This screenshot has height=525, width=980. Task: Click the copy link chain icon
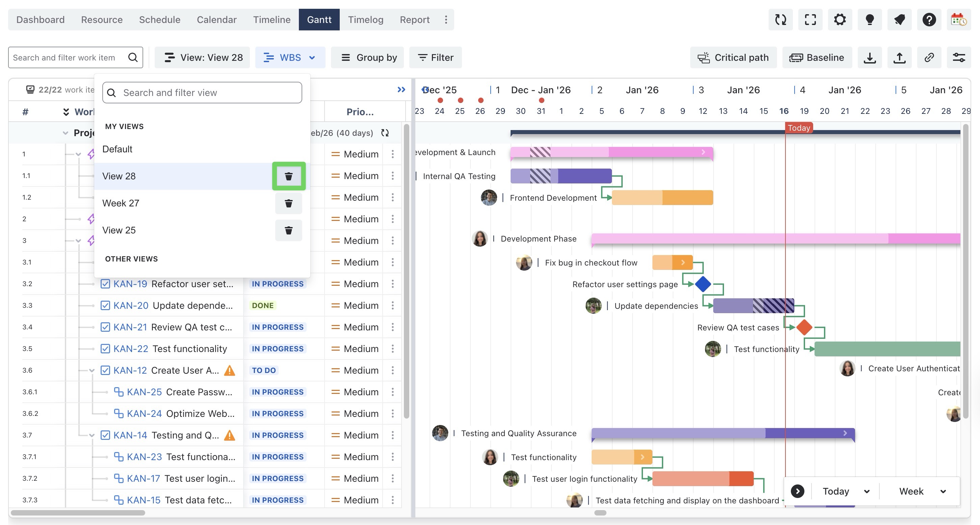(x=929, y=57)
